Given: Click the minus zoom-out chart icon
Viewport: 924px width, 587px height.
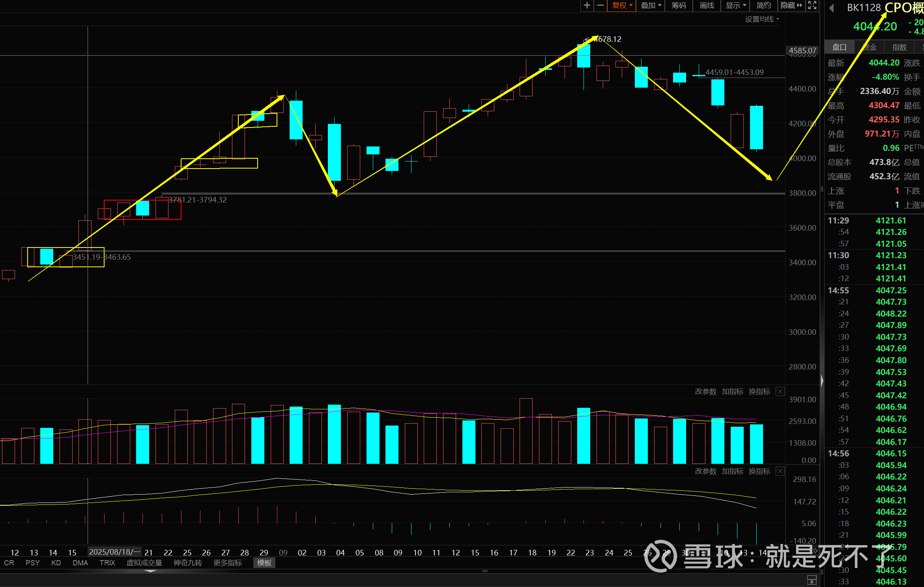Looking at the screenshot, I should point(600,5).
